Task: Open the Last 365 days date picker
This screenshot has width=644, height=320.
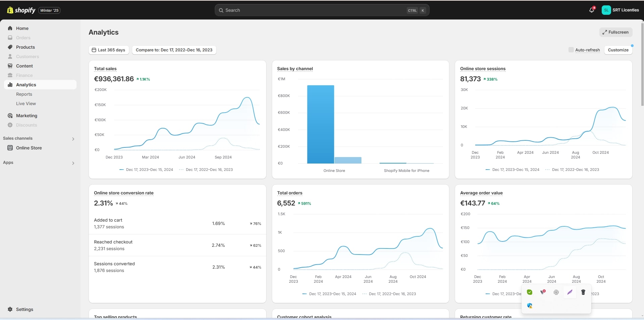Action: point(108,50)
